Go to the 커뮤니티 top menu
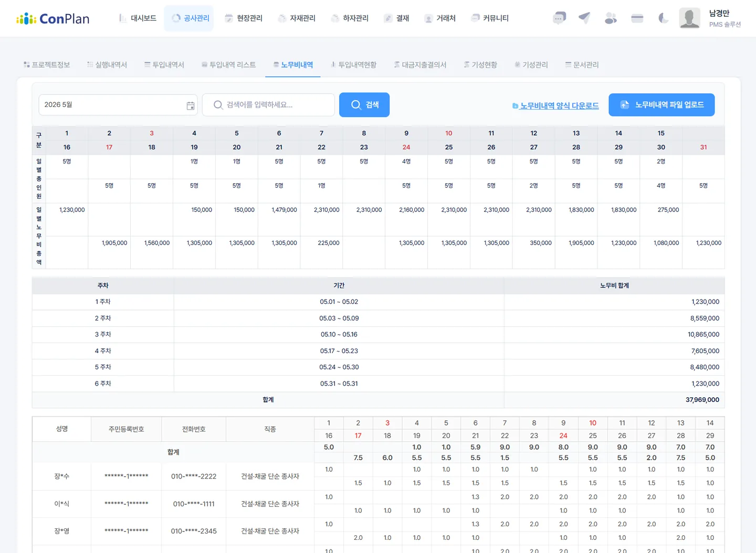756x553 pixels. pos(490,18)
